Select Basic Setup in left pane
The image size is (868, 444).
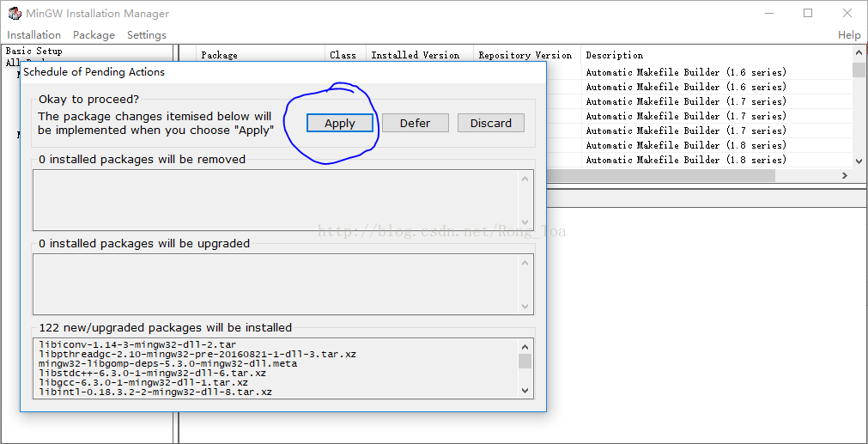tap(33, 51)
